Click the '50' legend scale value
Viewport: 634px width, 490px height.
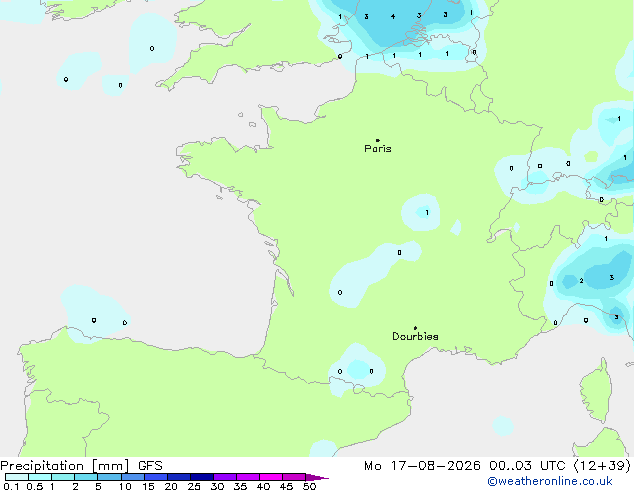click(309, 486)
